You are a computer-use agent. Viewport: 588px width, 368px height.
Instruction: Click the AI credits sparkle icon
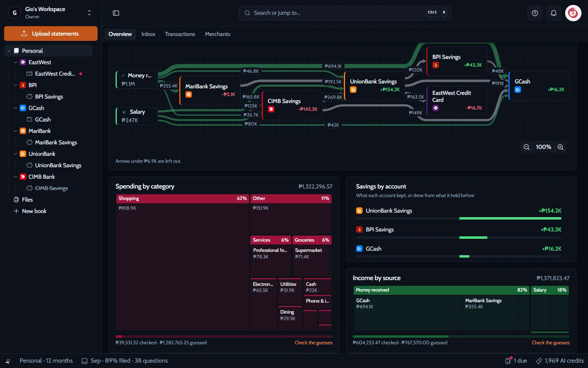coord(539,361)
